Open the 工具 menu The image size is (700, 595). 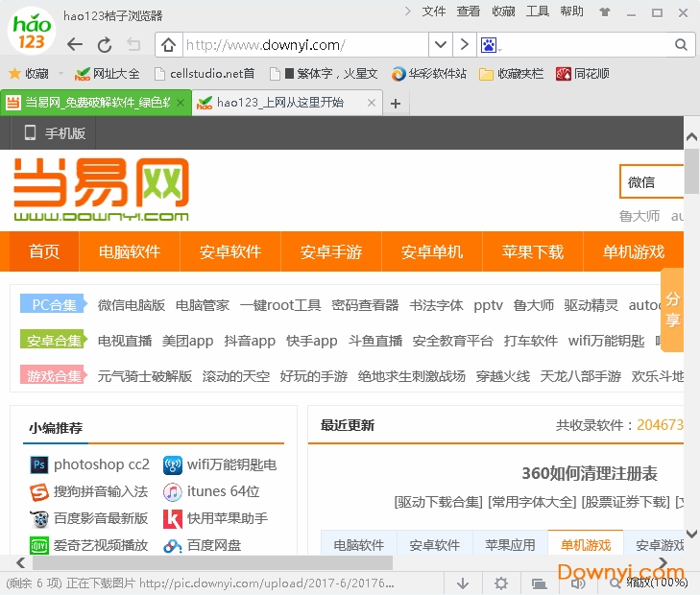pyautogui.click(x=538, y=12)
